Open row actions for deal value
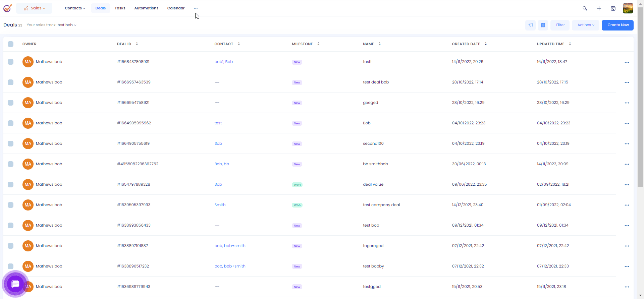Screen dimensions: 644x299 (627, 185)
